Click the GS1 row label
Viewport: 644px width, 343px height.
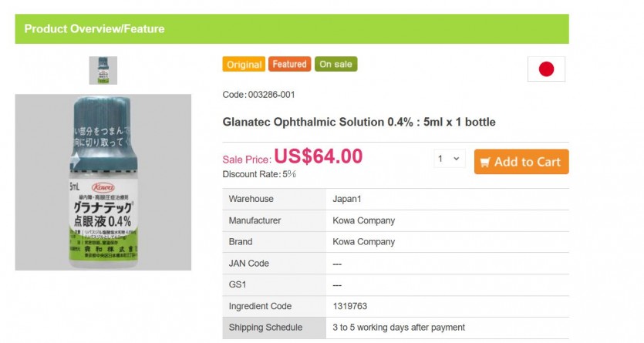pyautogui.click(x=238, y=285)
